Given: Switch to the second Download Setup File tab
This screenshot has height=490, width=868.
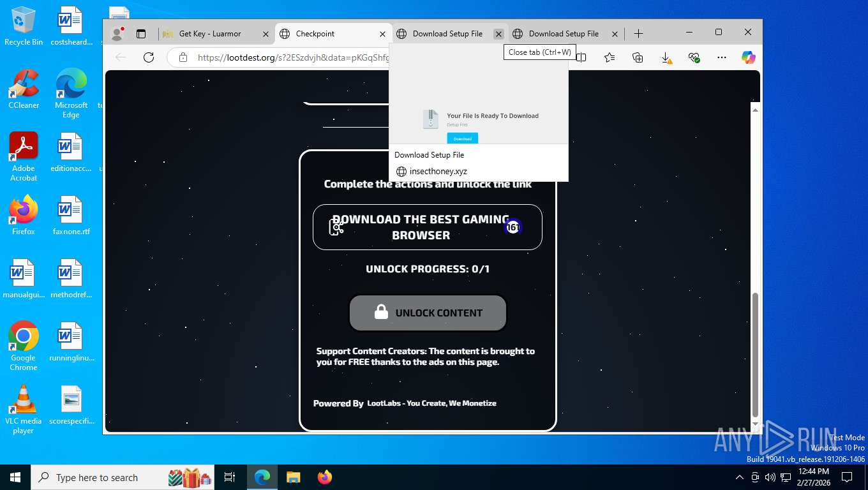Looking at the screenshot, I should (564, 34).
